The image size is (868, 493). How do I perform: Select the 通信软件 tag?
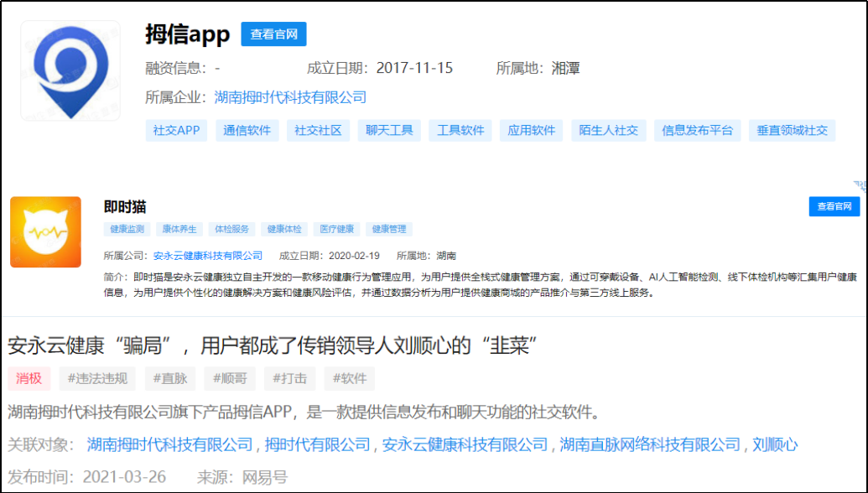click(247, 131)
